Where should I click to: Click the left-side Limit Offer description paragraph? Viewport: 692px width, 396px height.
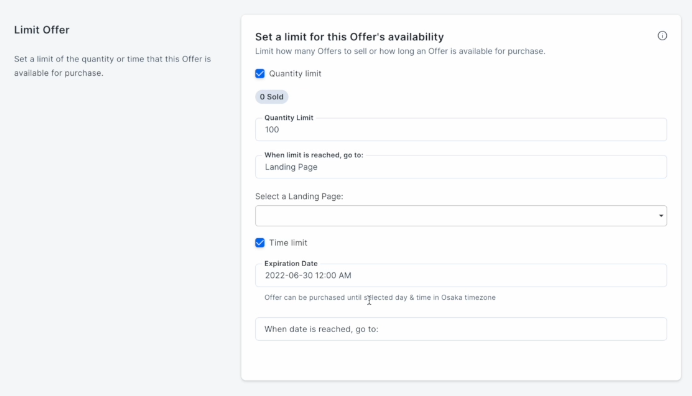pos(113,66)
